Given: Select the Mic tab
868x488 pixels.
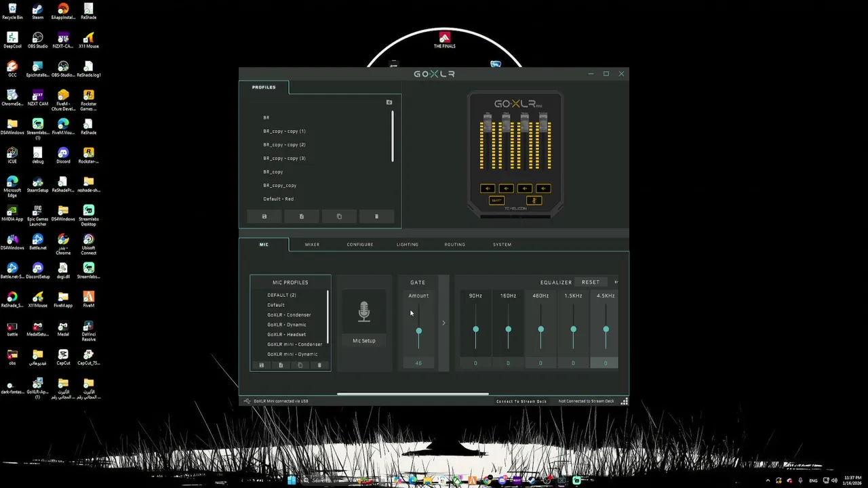Looking at the screenshot, I should click(264, 245).
